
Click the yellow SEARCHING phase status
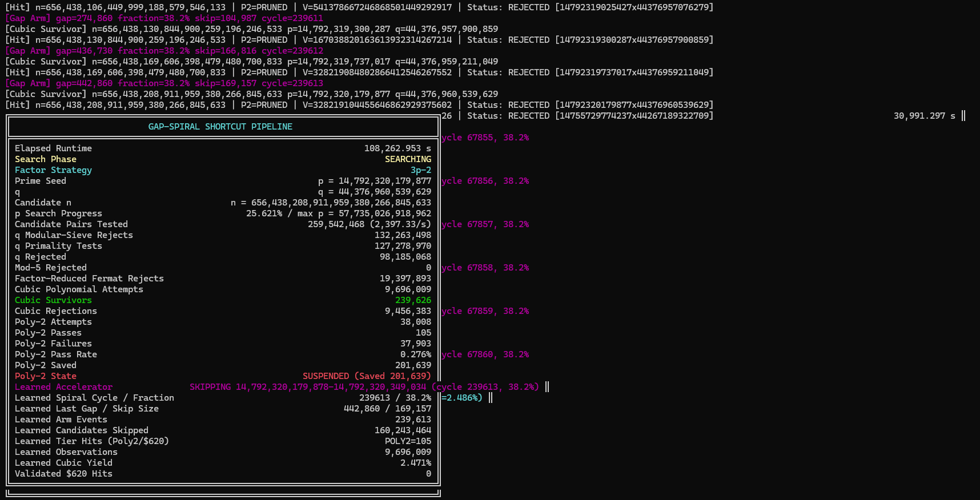pyautogui.click(x=408, y=159)
